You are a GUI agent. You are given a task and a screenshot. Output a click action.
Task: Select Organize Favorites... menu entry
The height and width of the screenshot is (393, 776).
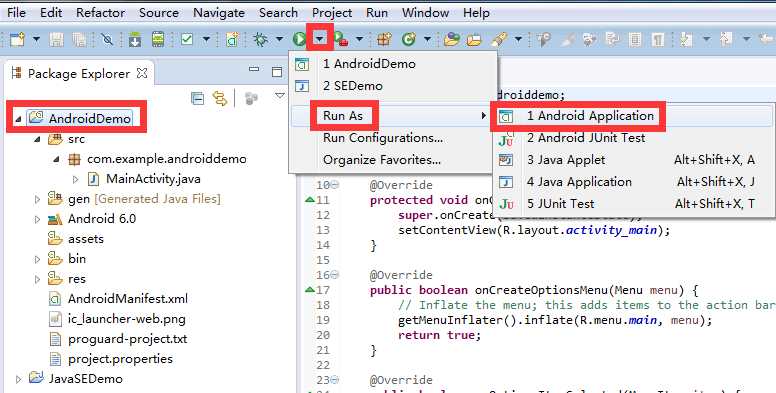[x=390, y=160]
